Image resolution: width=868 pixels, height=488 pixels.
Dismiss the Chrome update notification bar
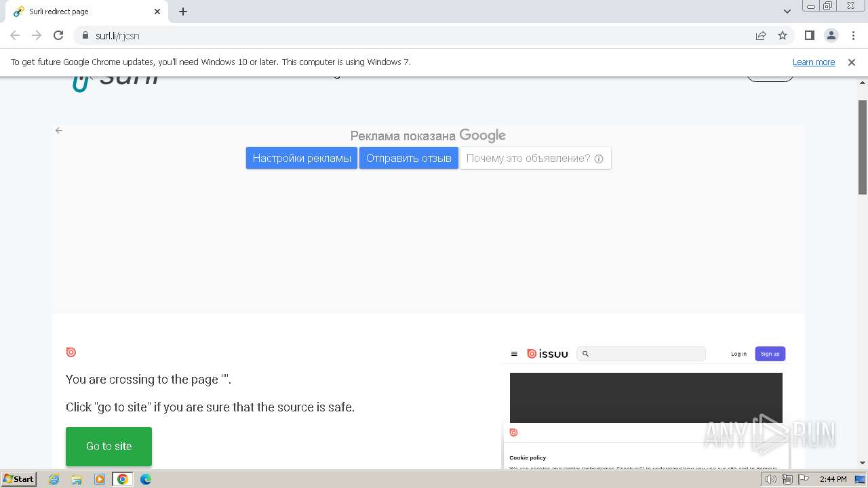pyautogui.click(x=852, y=62)
